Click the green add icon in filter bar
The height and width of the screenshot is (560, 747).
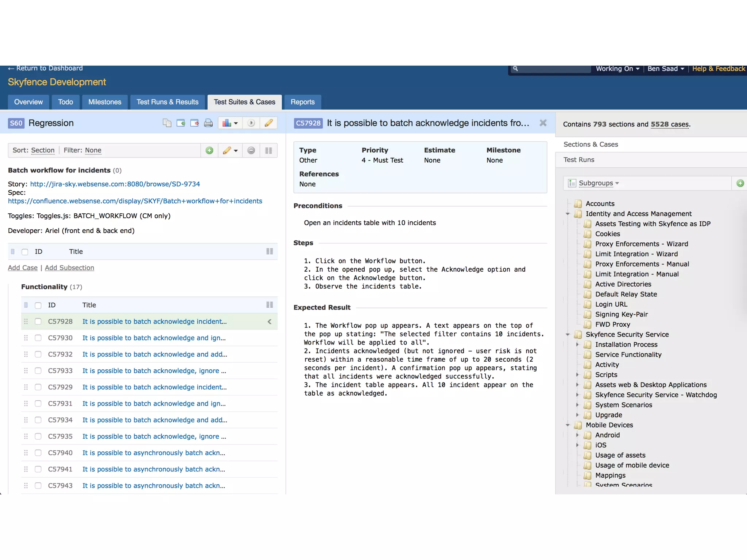(209, 151)
